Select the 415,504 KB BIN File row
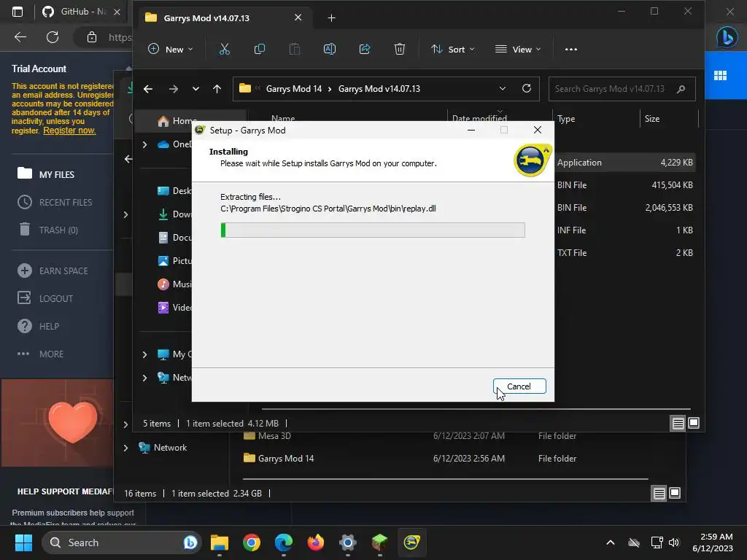The height and width of the screenshot is (560, 747). click(624, 185)
